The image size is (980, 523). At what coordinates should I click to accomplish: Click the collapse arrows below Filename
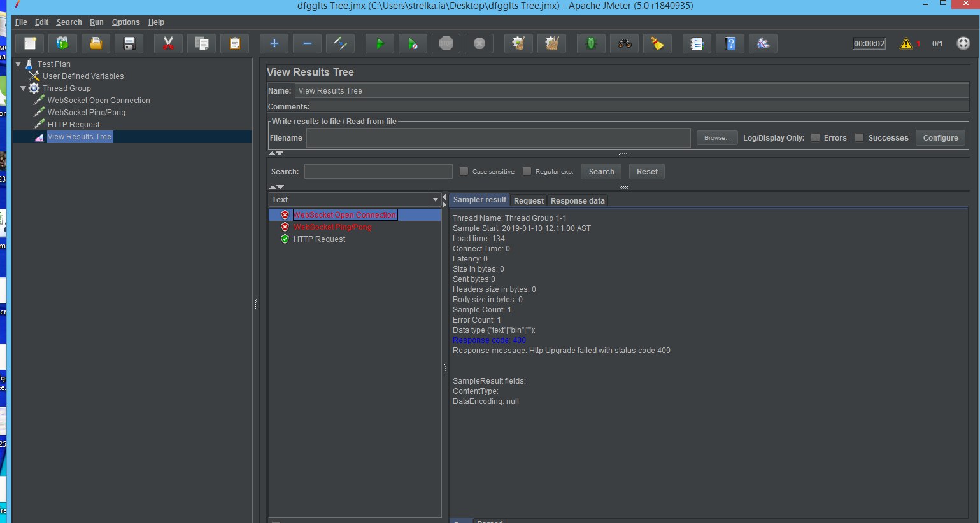point(276,153)
